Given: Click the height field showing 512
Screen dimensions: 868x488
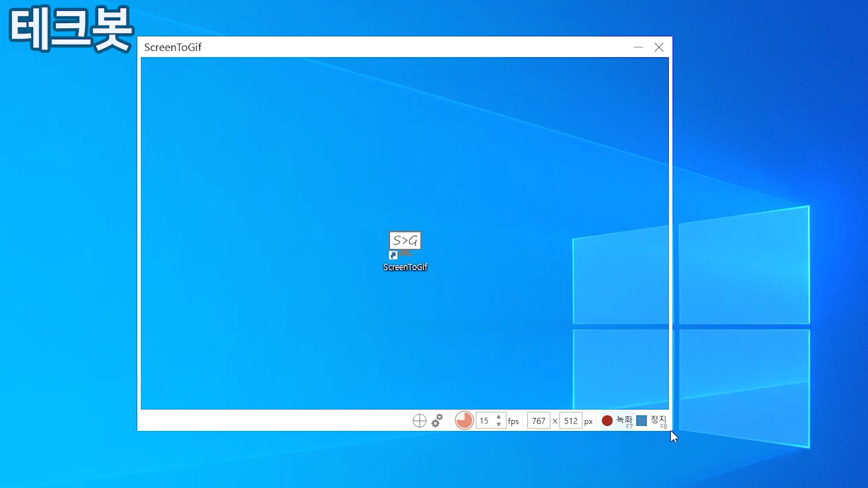Looking at the screenshot, I should point(571,421).
